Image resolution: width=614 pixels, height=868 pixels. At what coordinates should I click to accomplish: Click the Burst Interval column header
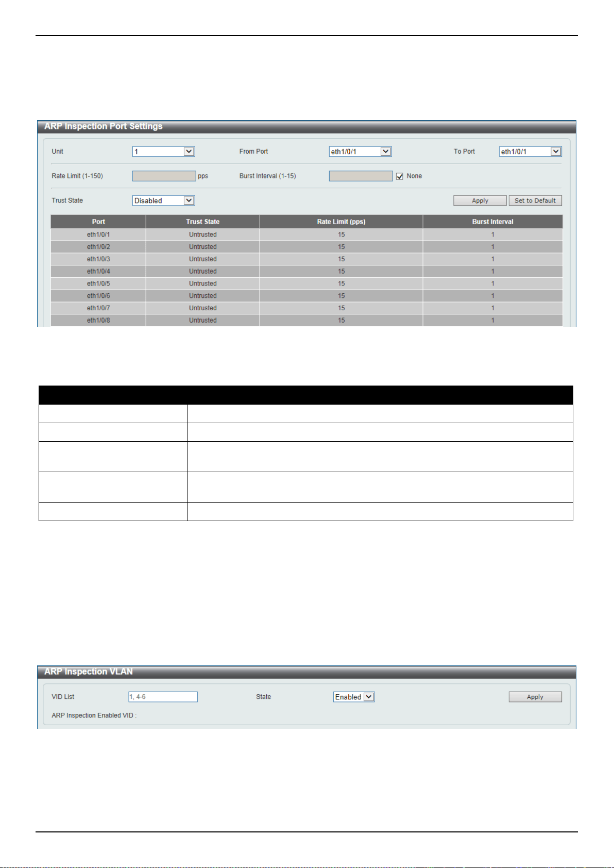pyautogui.click(x=493, y=222)
